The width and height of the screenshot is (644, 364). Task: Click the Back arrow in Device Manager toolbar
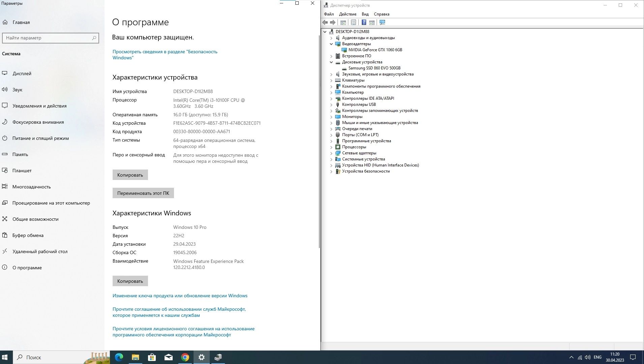pyautogui.click(x=325, y=22)
